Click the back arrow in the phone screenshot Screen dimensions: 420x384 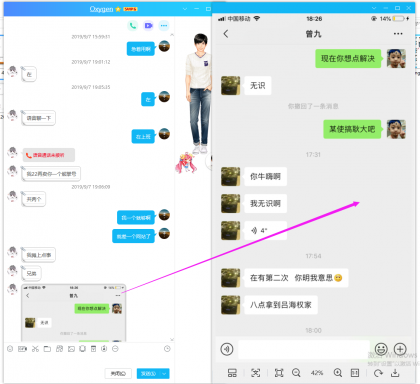(226, 34)
